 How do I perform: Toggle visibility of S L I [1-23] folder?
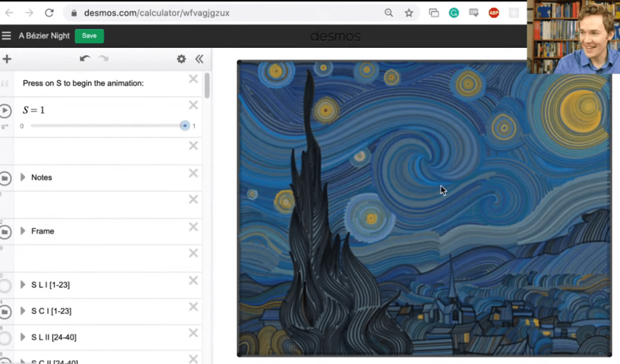click(x=5, y=286)
